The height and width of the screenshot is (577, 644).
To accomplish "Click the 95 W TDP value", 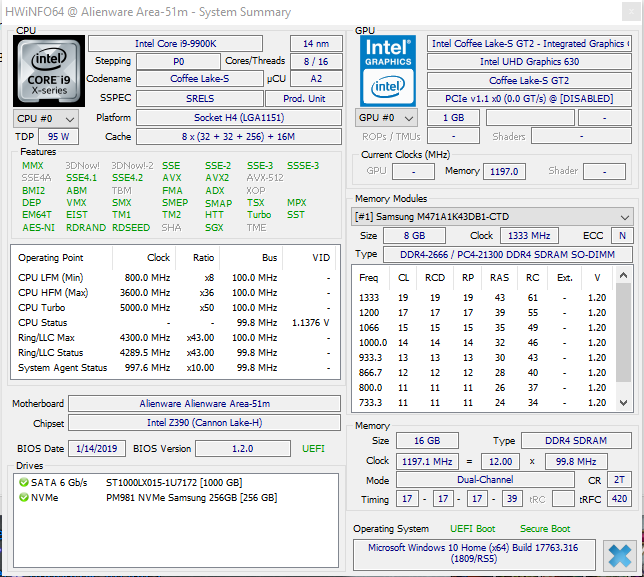I will 58,136.
